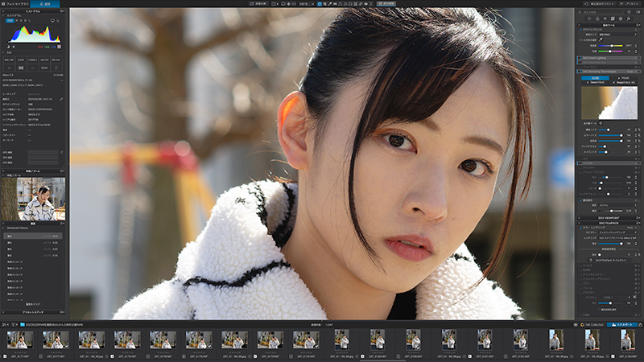Image resolution: width=644 pixels, height=362 pixels.
Task: Open the カテゴリー rendering dropdown
Action: point(616,232)
